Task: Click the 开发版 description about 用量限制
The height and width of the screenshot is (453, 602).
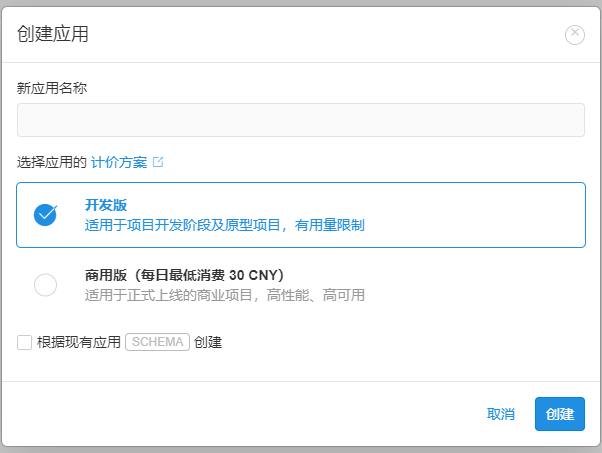Action: coord(224,226)
